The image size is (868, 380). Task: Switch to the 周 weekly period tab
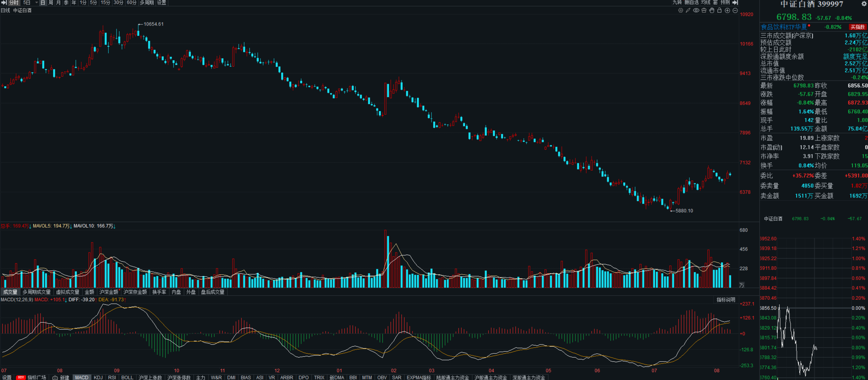(50, 2)
